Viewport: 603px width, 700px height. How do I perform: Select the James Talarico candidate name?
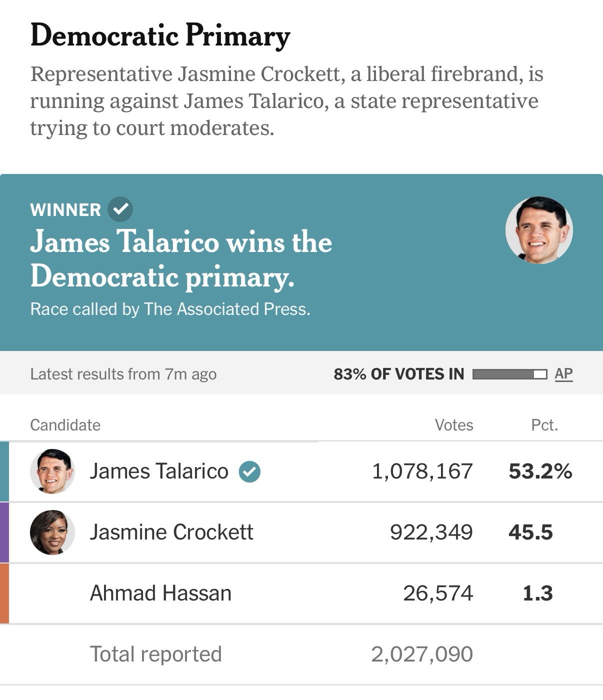tap(159, 471)
